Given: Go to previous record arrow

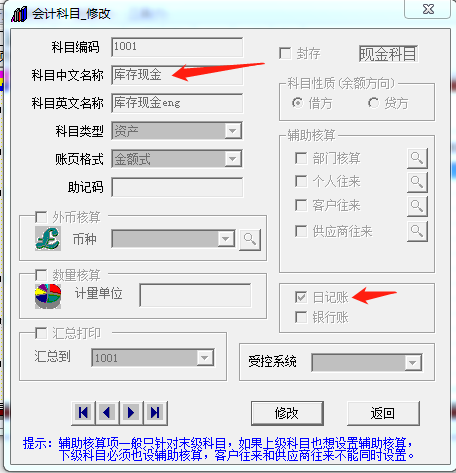Looking at the screenshot, I should tap(107, 413).
